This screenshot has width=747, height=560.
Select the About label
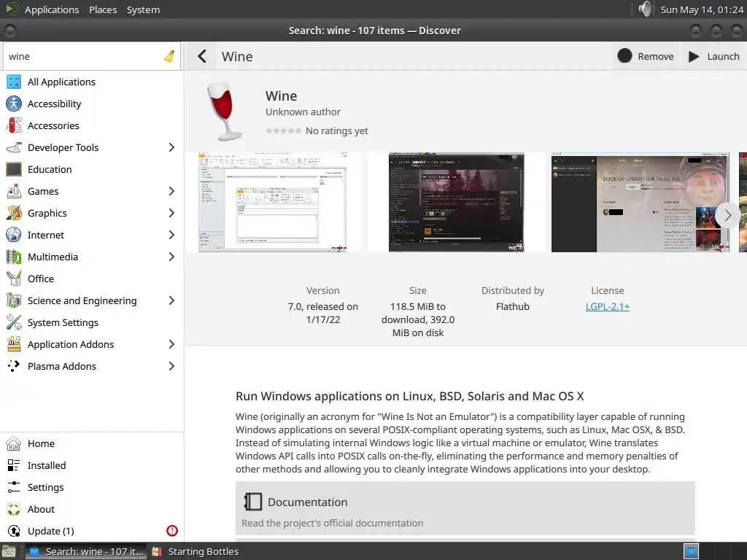click(x=41, y=510)
